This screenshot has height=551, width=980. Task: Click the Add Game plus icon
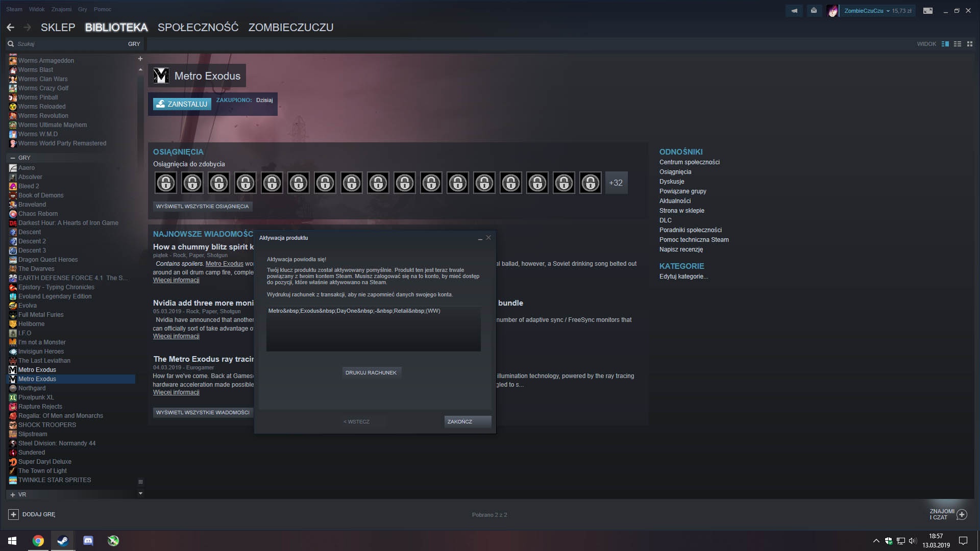pyautogui.click(x=14, y=514)
